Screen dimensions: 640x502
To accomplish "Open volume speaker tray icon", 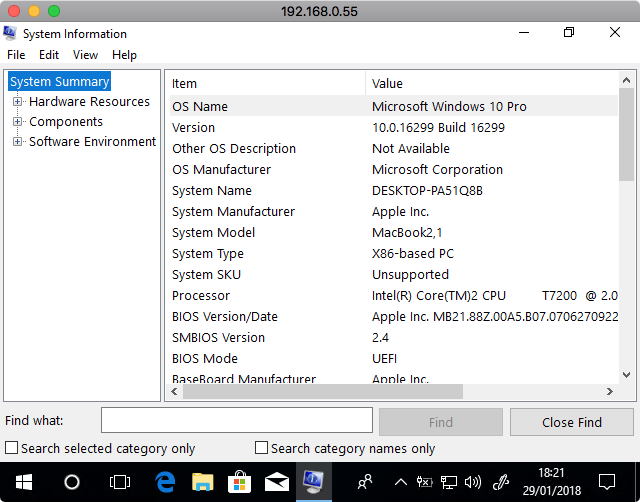I will 473,482.
